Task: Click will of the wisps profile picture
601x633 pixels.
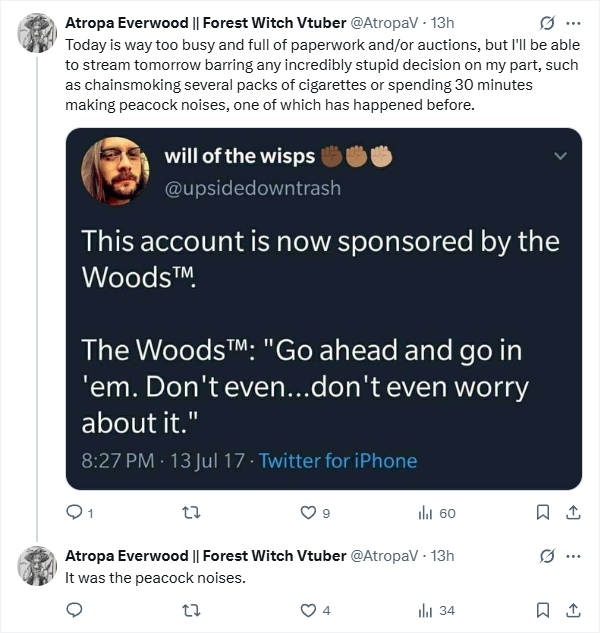Action: pos(115,171)
